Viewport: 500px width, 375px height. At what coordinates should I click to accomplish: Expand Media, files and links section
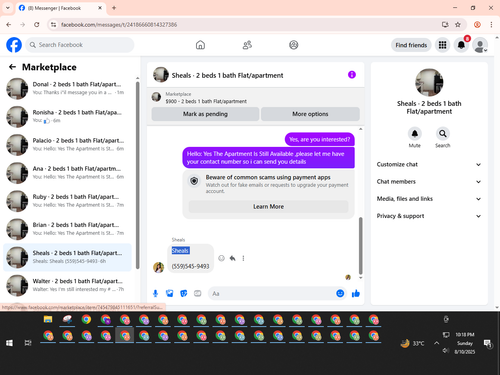coord(429,199)
